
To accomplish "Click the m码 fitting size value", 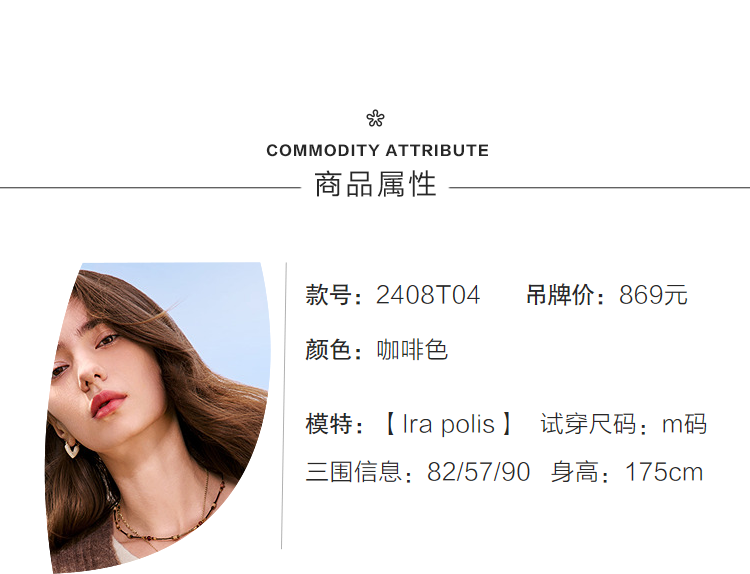I will tap(684, 424).
